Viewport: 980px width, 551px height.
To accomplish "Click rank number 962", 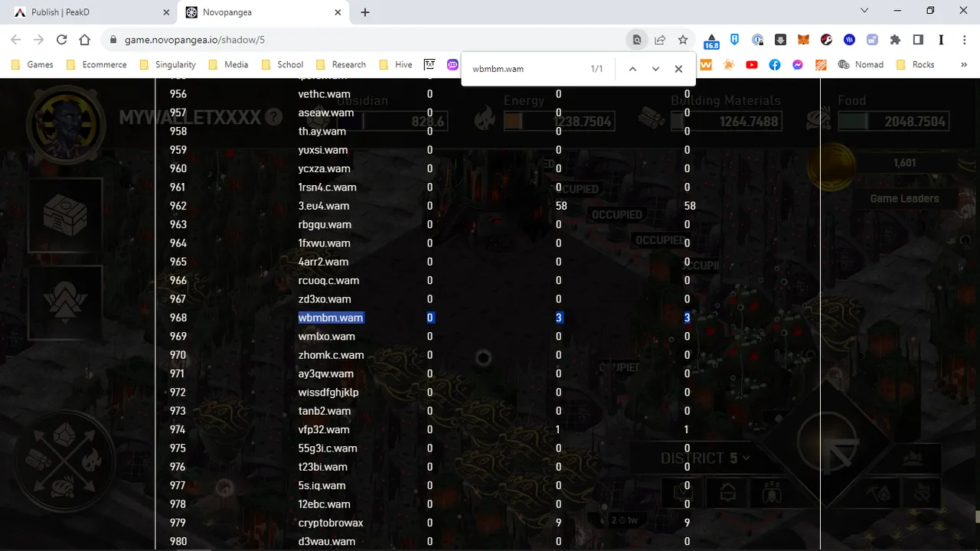I will (178, 206).
